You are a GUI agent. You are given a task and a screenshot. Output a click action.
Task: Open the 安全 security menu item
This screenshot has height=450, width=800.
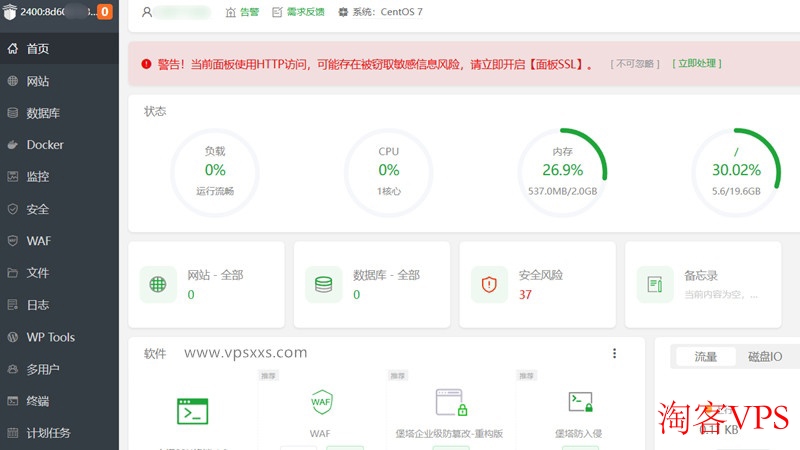click(59, 209)
